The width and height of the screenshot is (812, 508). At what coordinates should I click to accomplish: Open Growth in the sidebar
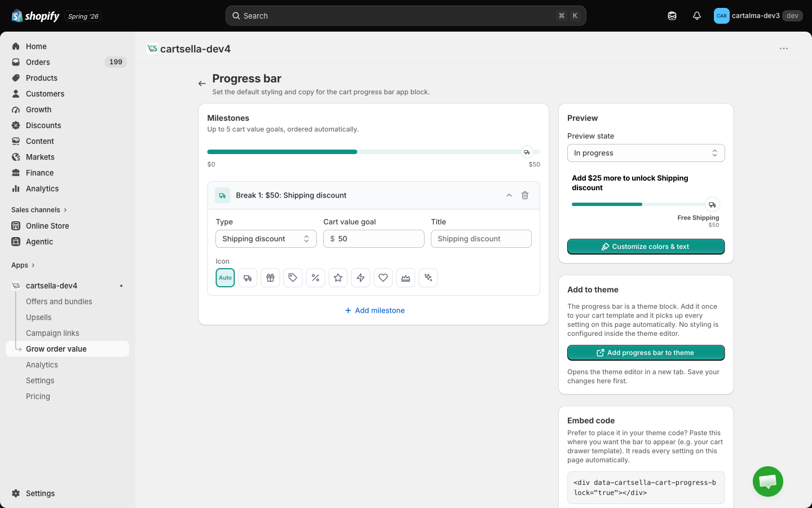coord(68,110)
